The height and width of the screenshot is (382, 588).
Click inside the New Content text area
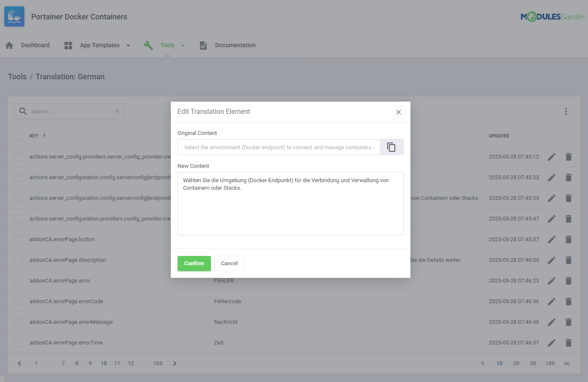click(290, 204)
